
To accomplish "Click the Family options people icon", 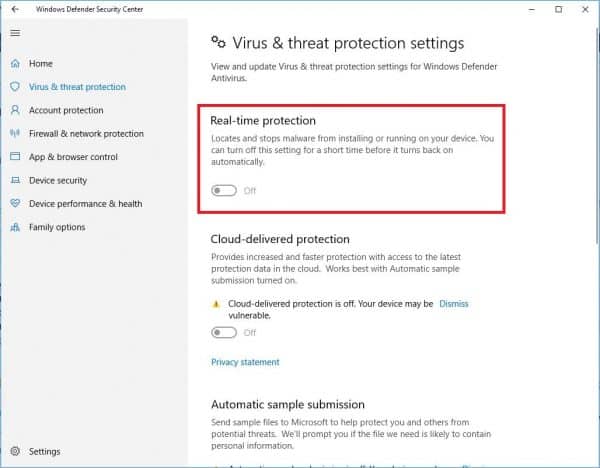I will [x=15, y=227].
